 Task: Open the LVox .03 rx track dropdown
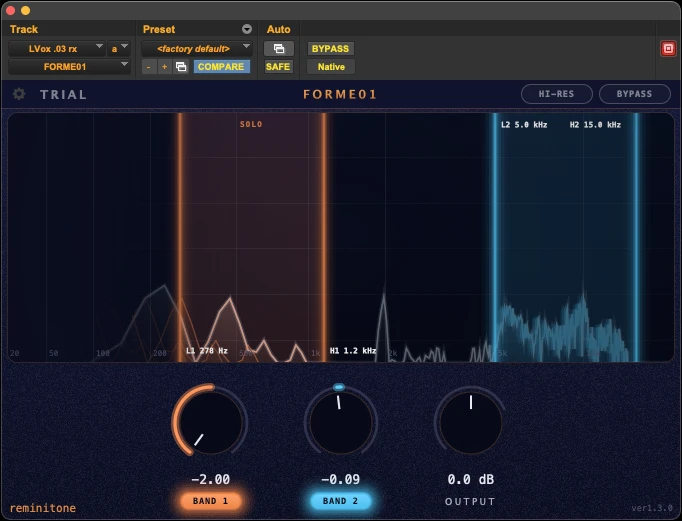click(57, 48)
